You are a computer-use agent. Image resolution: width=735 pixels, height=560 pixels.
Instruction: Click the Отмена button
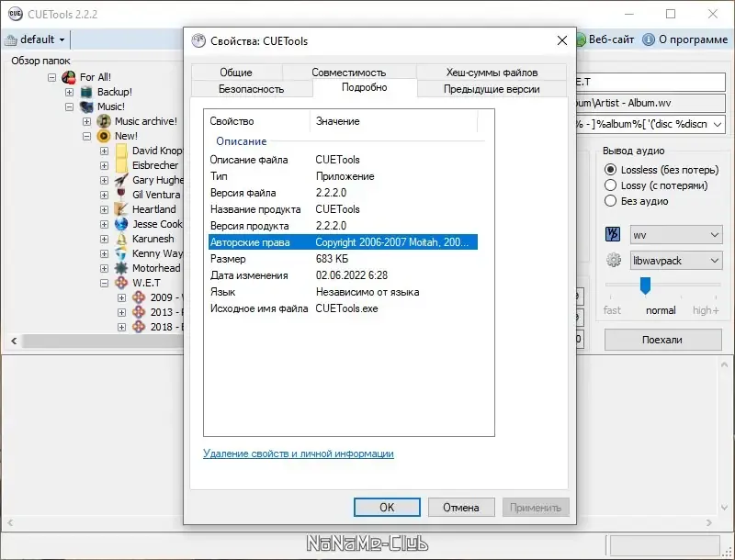coord(461,507)
